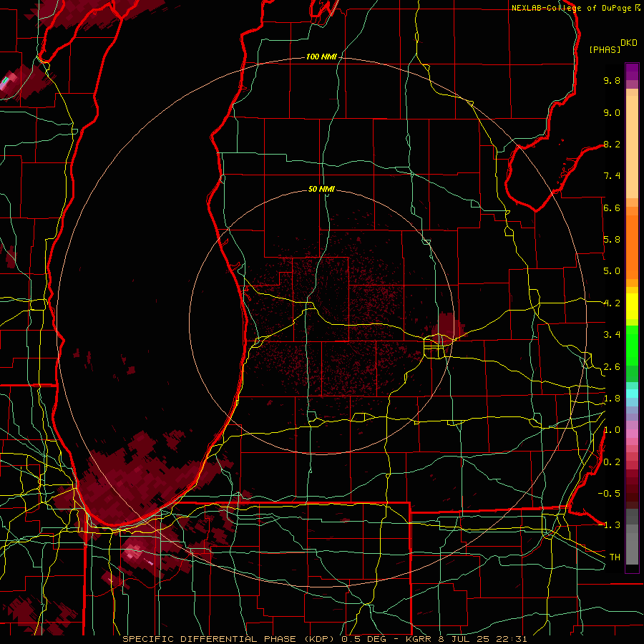The width and height of the screenshot is (644, 644).
Task: Pick the yellow color bar segment
Action: 632,306
